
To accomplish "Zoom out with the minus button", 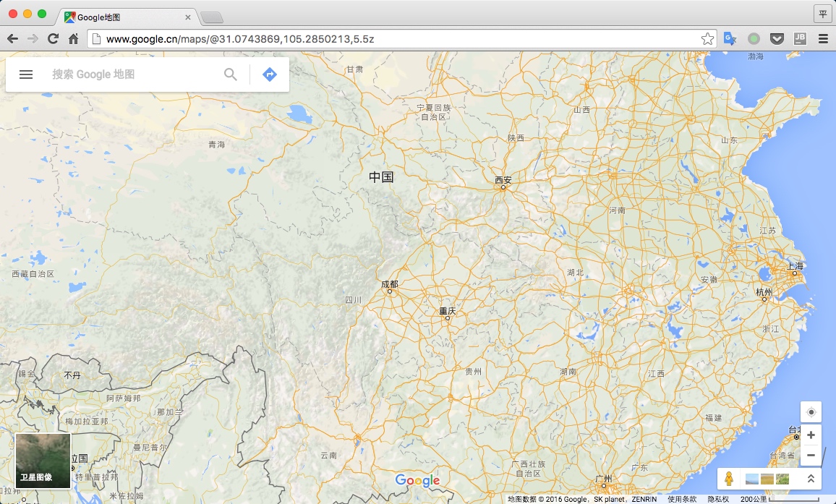I will tap(811, 456).
